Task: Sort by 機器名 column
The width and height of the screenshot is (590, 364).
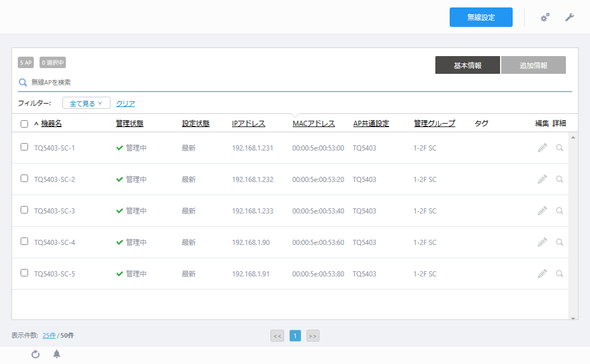Action: (x=51, y=124)
